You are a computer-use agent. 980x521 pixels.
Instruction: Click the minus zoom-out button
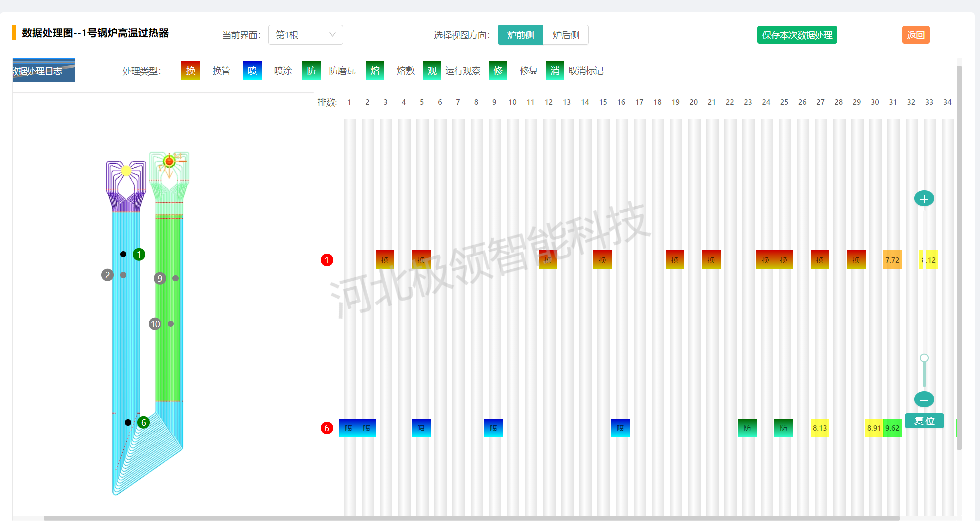point(924,400)
